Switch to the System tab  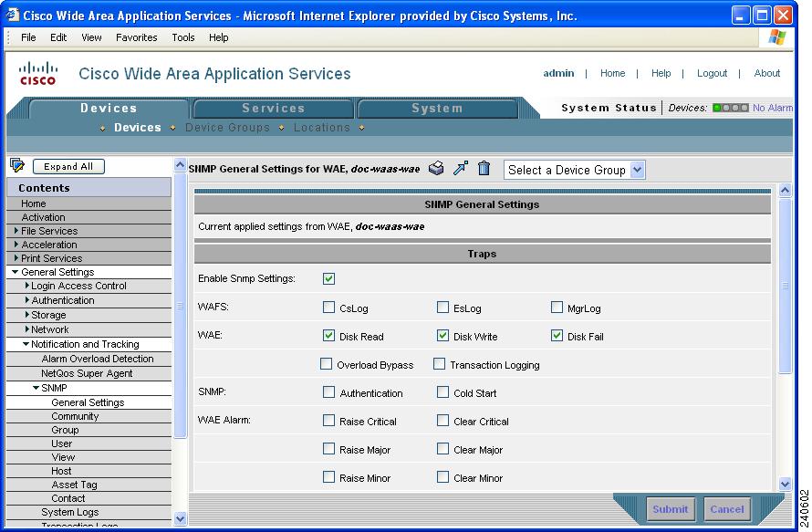pyautogui.click(x=437, y=109)
